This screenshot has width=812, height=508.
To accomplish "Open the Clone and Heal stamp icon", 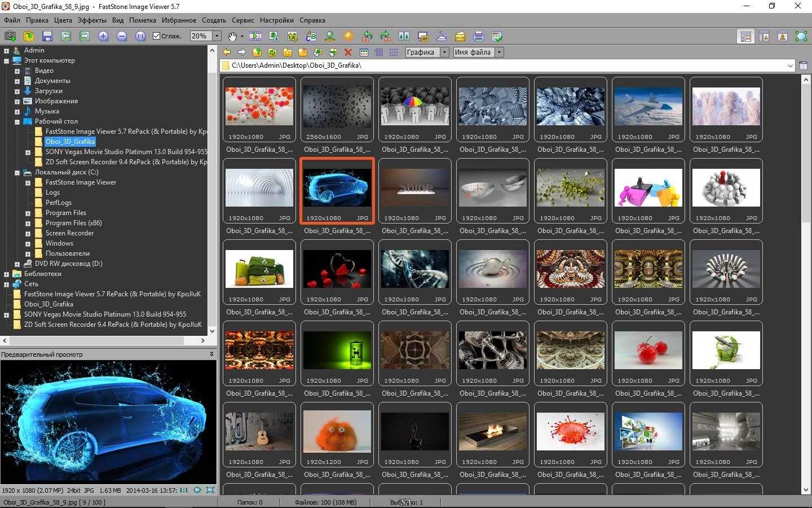I will (x=330, y=36).
